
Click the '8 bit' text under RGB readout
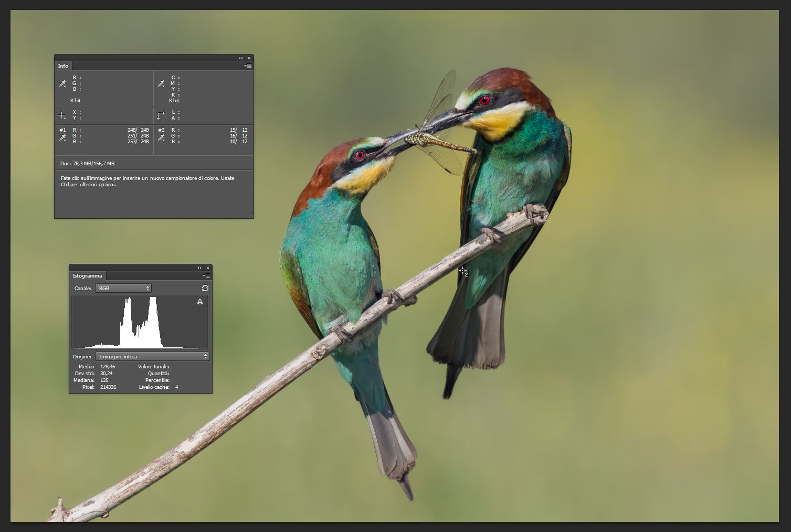[76, 101]
